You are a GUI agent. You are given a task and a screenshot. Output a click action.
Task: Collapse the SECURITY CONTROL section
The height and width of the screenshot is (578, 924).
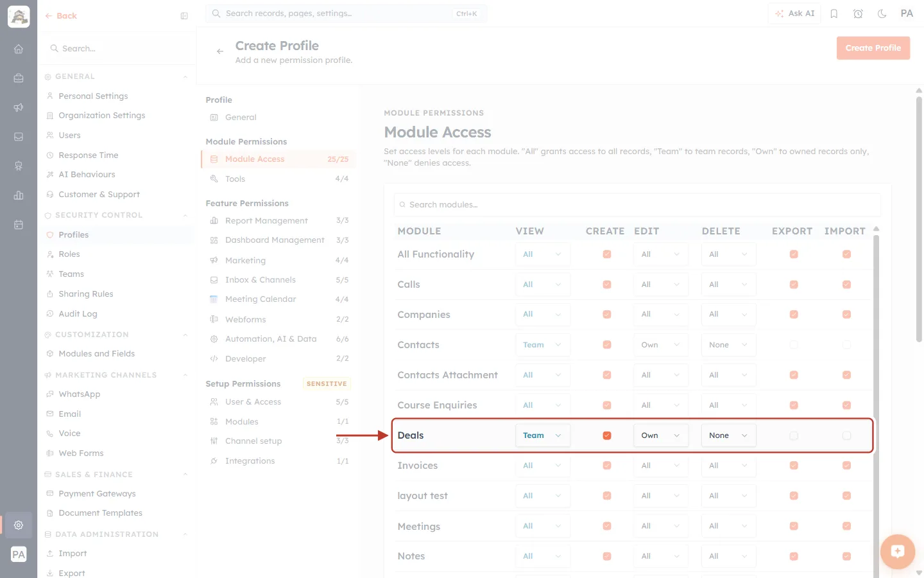[x=185, y=216]
